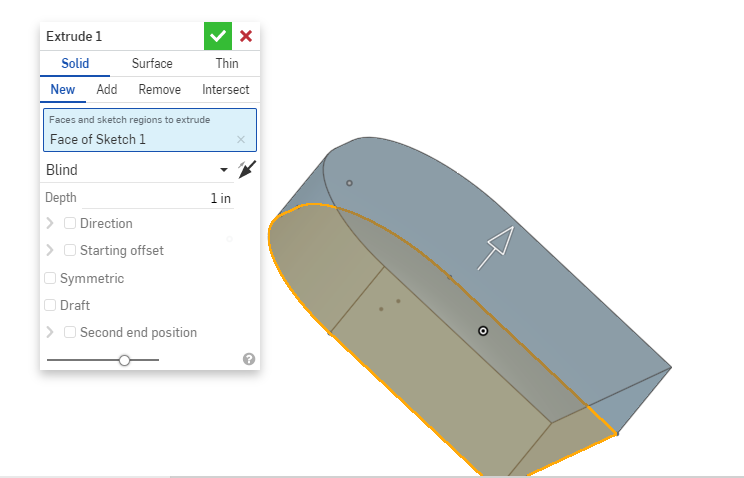Cancel the Extrude 1 dialog
Image resolution: width=744 pixels, height=478 pixels.
click(x=246, y=36)
